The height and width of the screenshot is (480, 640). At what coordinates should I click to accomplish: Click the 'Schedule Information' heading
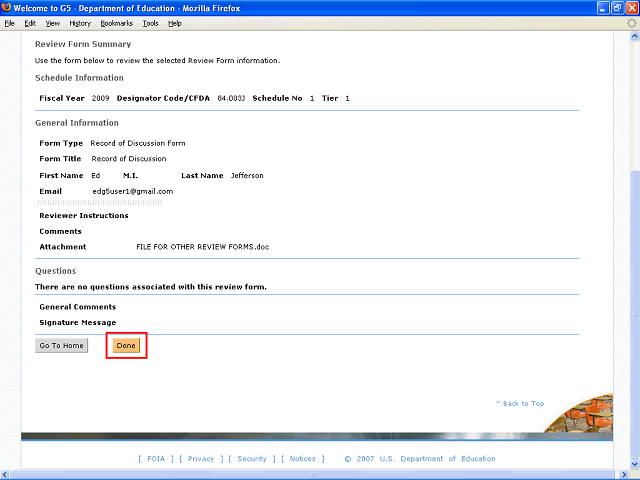[x=79, y=78]
